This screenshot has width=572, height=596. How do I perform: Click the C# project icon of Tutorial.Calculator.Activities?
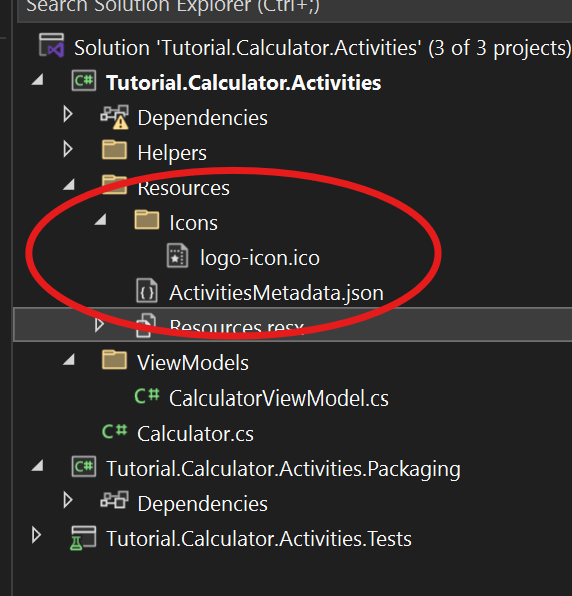[84, 81]
